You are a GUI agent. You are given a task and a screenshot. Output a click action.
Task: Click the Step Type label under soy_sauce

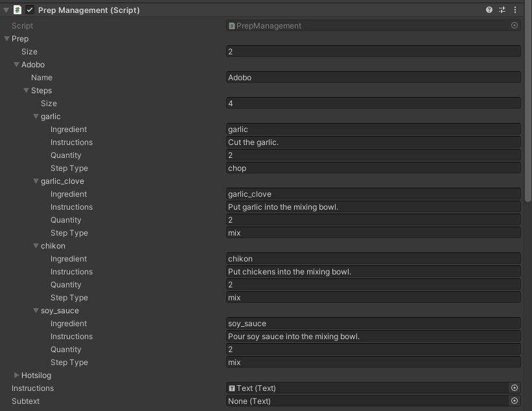point(69,362)
